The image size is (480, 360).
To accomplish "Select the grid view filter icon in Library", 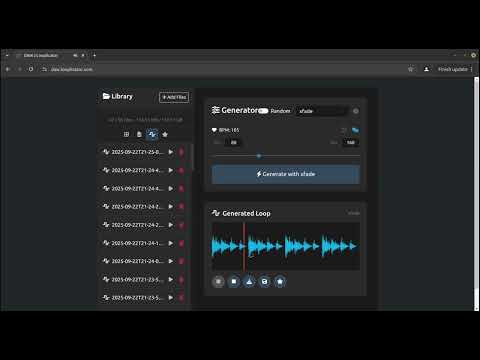I will [x=126, y=134].
